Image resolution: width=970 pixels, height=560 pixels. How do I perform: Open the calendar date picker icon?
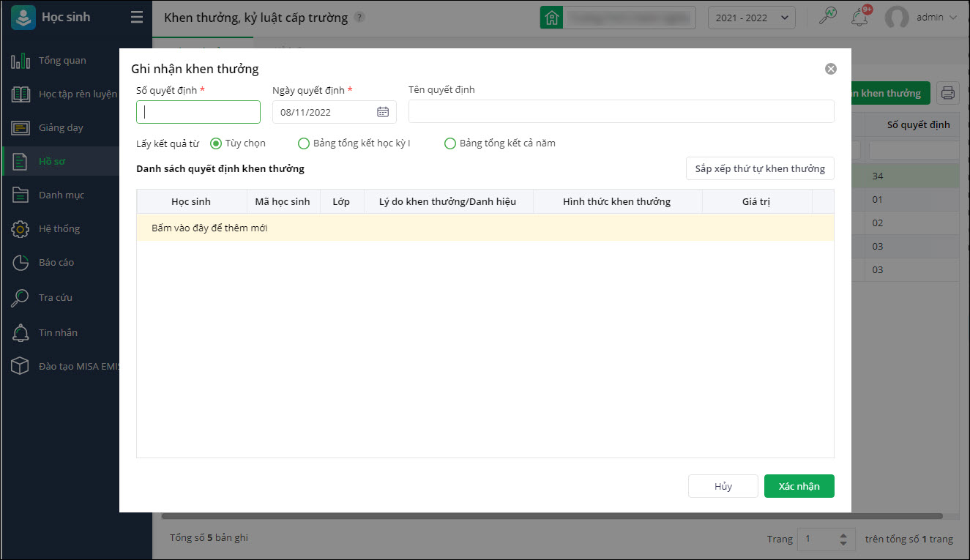tap(383, 112)
